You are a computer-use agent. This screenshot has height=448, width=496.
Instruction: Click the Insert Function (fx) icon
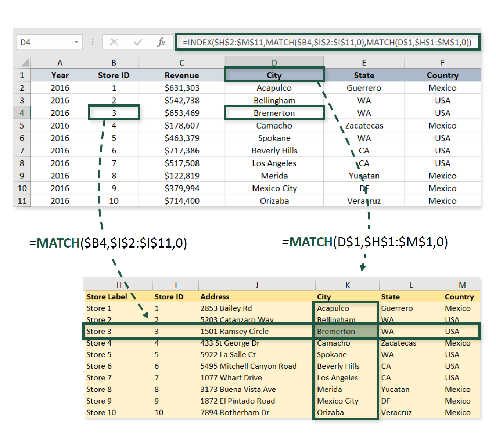161,42
